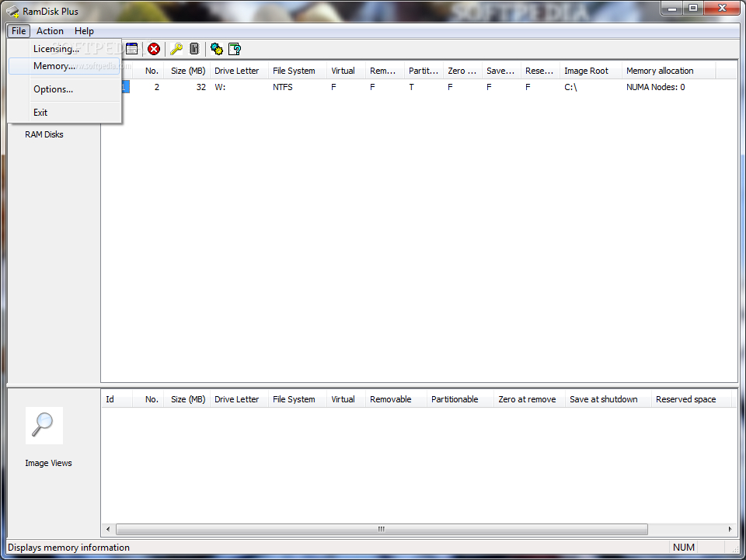The image size is (746, 560).
Task: Open licensing via the yellow key icon
Action: tap(176, 48)
